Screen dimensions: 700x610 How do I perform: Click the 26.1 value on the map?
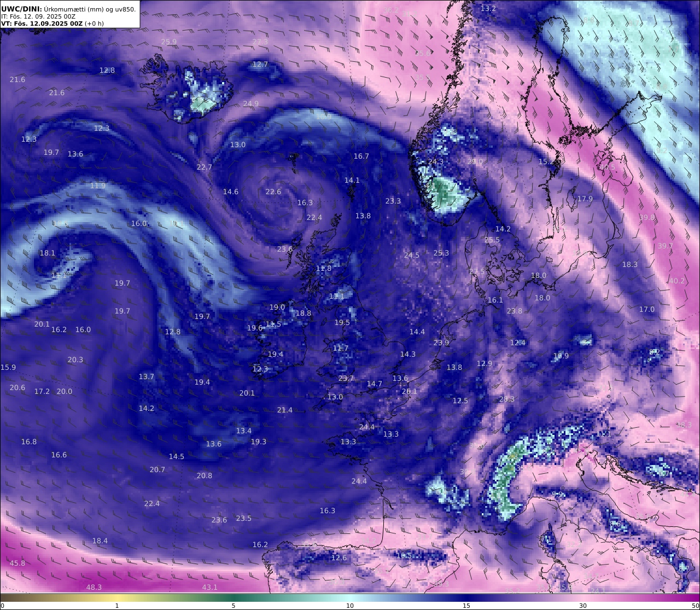410,392
